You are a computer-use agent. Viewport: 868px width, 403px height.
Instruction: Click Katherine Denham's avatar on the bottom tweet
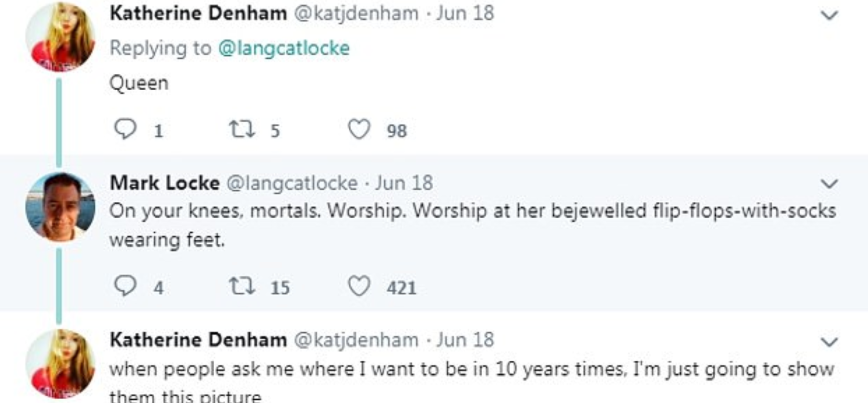click(60, 363)
